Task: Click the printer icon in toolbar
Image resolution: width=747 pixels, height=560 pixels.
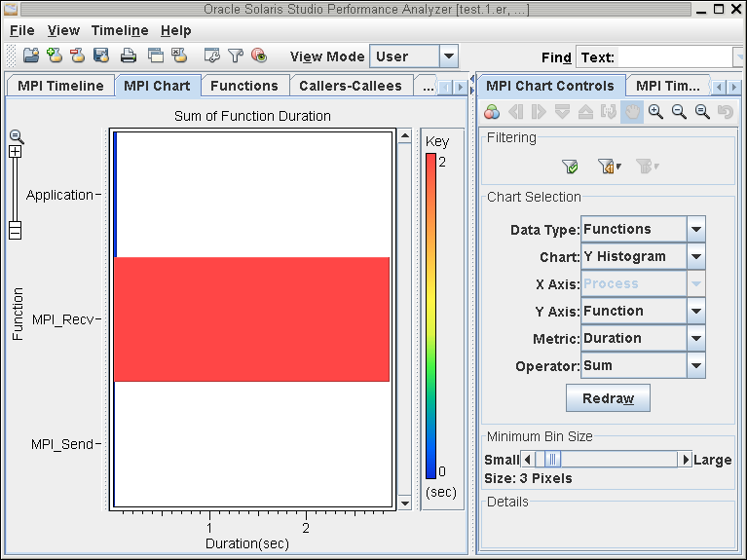Action: pyautogui.click(x=129, y=56)
